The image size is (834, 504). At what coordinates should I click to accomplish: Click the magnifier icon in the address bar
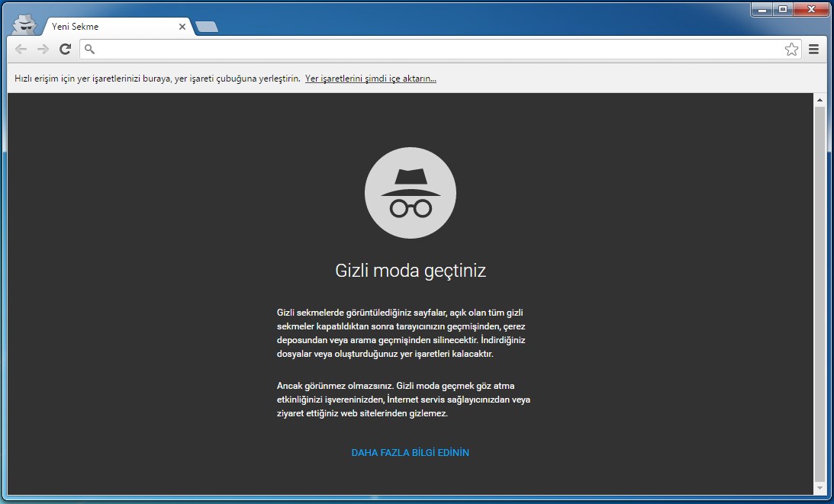tap(90, 50)
